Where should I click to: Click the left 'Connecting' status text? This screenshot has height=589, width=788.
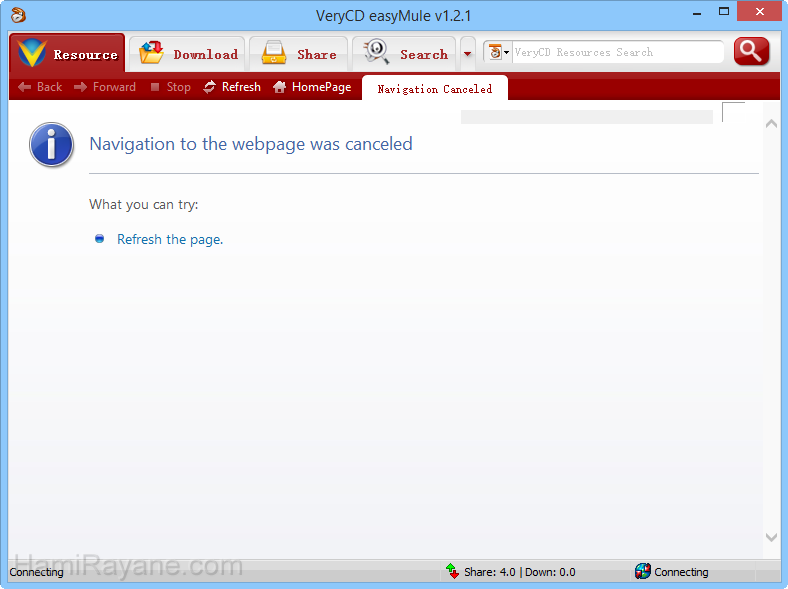[x=36, y=572]
